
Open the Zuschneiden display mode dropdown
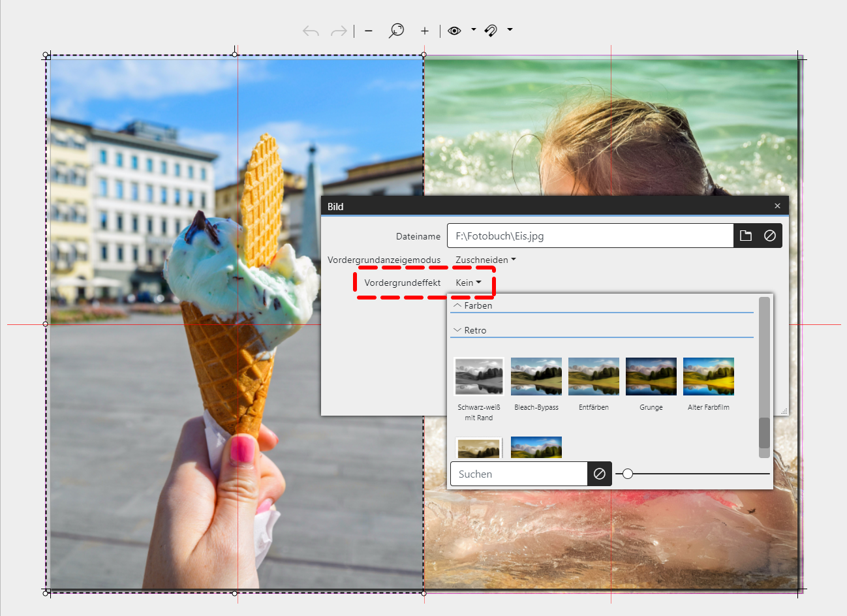485,260
